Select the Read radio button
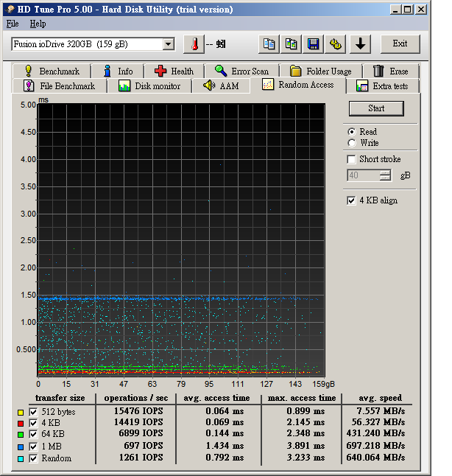Image resolution: width=452 pixels, height=476 pixels. 352,132
